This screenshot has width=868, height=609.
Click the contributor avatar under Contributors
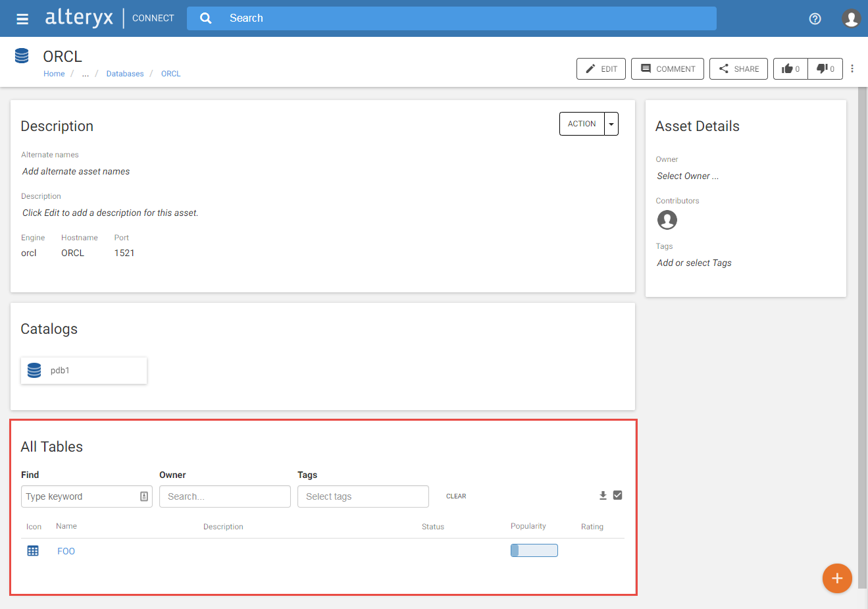click(667, 220)
